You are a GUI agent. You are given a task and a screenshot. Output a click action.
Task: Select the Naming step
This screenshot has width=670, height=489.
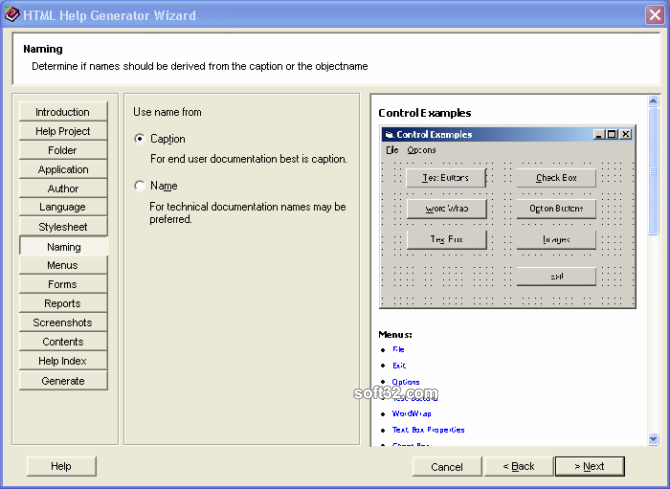[x=63, y=246]
